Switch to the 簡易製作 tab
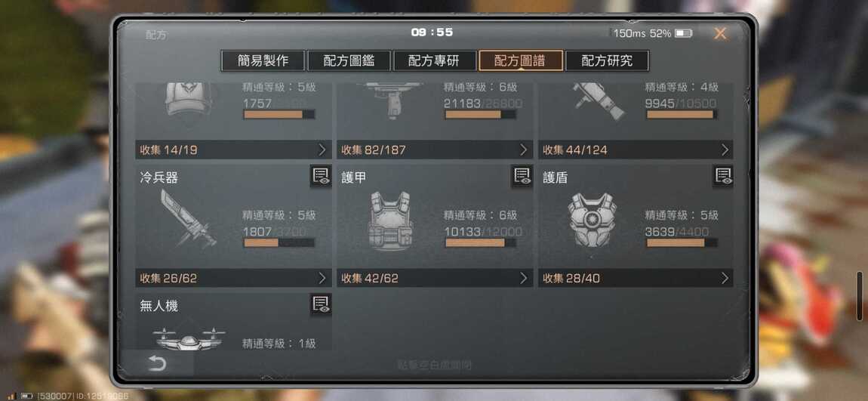The image size is (868, 401). click(263, 60)
